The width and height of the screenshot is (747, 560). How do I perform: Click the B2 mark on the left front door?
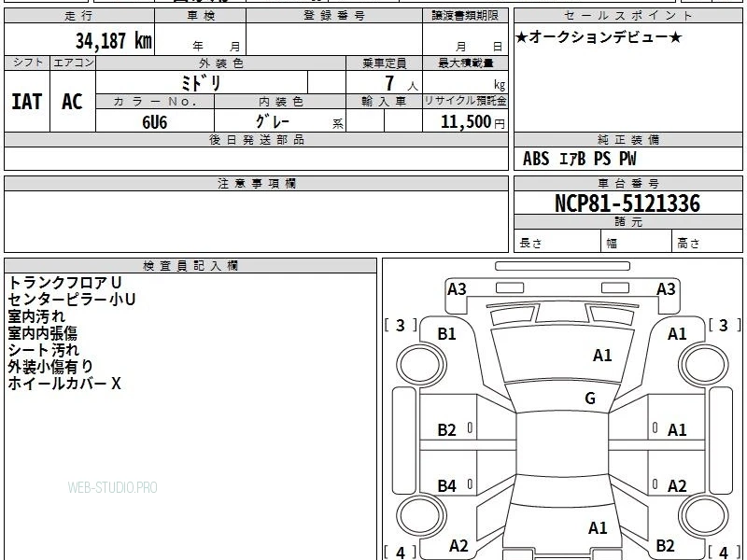click(447, 430)
